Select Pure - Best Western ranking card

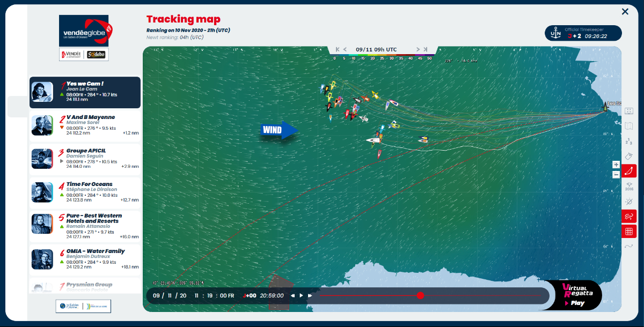click(x=85, y=226)
